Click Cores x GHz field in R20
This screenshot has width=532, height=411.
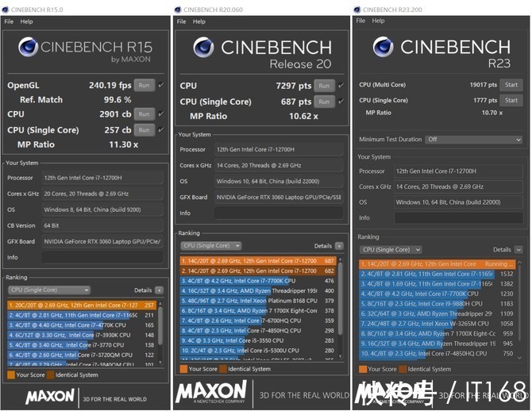pyautogui.click(x=279, y=166)
